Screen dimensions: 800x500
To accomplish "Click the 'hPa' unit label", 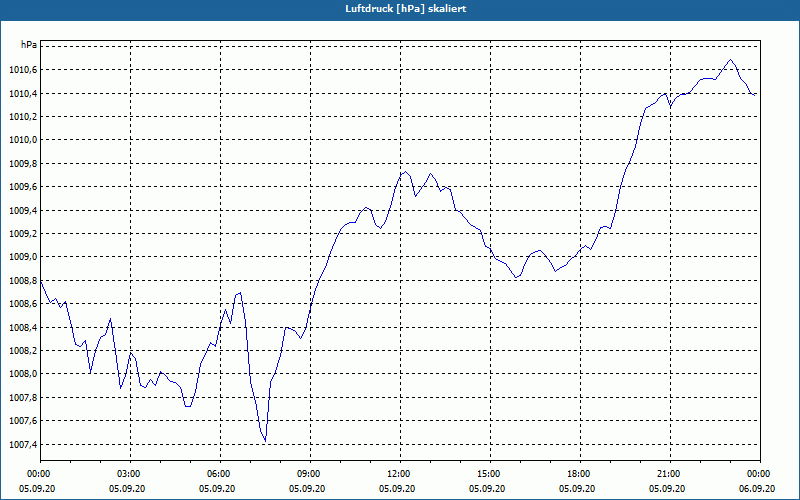I will coord(29,45).
